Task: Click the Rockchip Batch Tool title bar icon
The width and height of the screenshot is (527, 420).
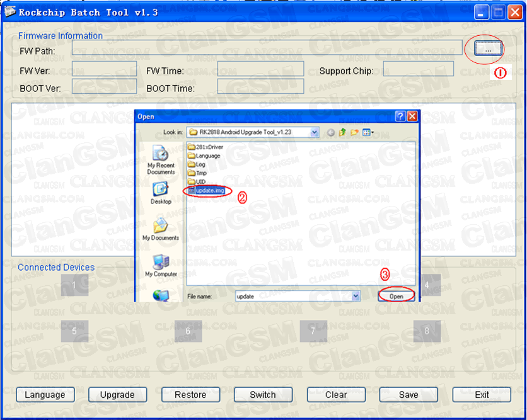Action: pyautogui.click(x=9, y=12)
